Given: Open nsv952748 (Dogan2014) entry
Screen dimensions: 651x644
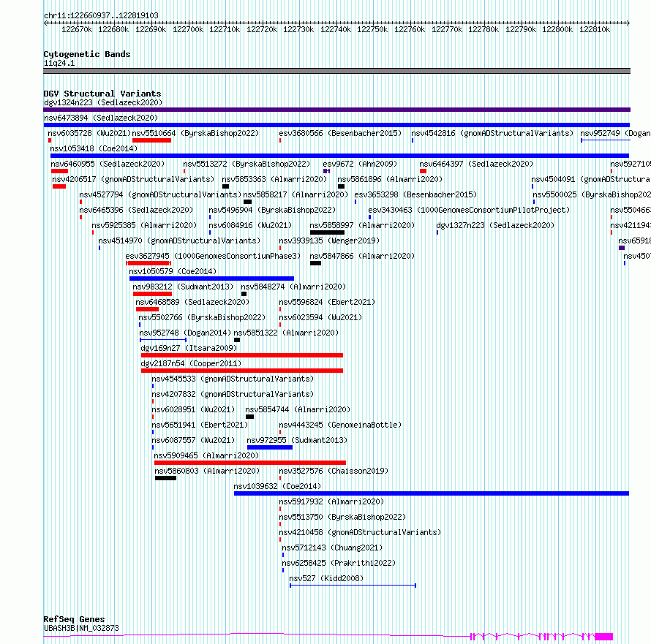Looking at the screenshot, I should [x=185, y=333].
